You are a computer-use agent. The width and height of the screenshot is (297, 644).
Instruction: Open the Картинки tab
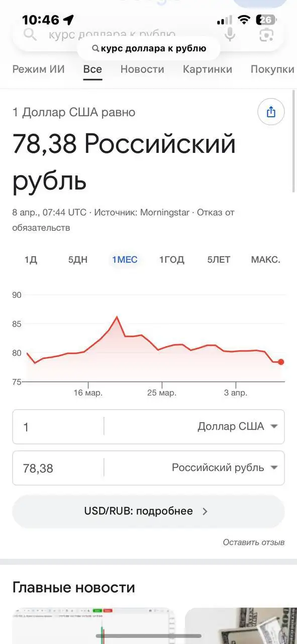(x=208, y=69)
